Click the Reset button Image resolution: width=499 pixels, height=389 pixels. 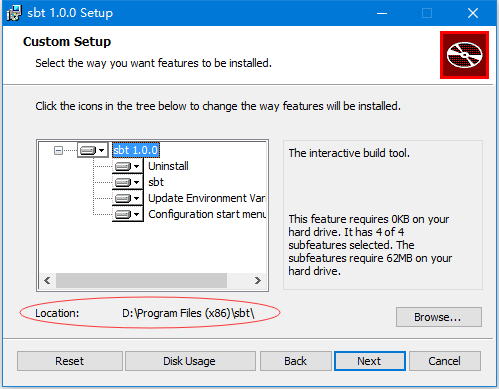[x=70, y=361]
